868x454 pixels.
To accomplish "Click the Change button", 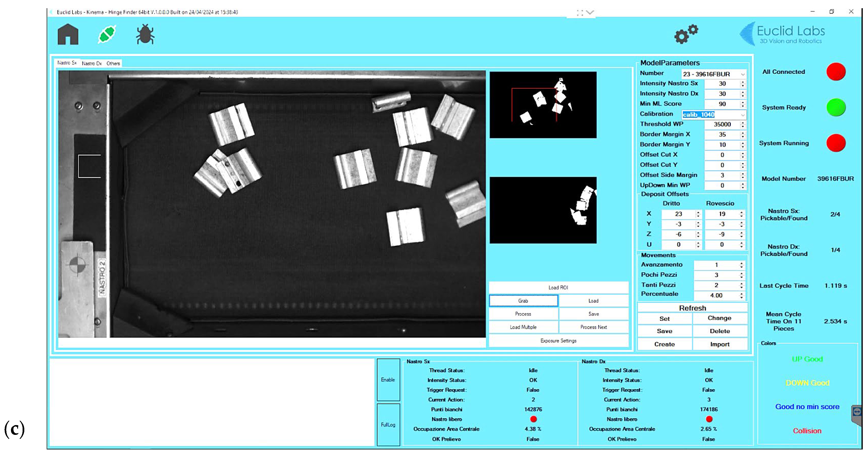I will 720,318.
